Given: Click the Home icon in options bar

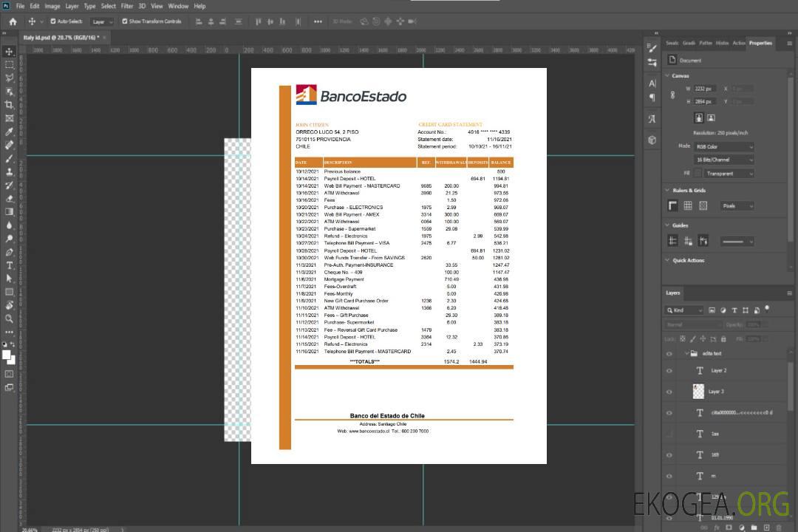Looking at the screenshot, I should [13, 21].
